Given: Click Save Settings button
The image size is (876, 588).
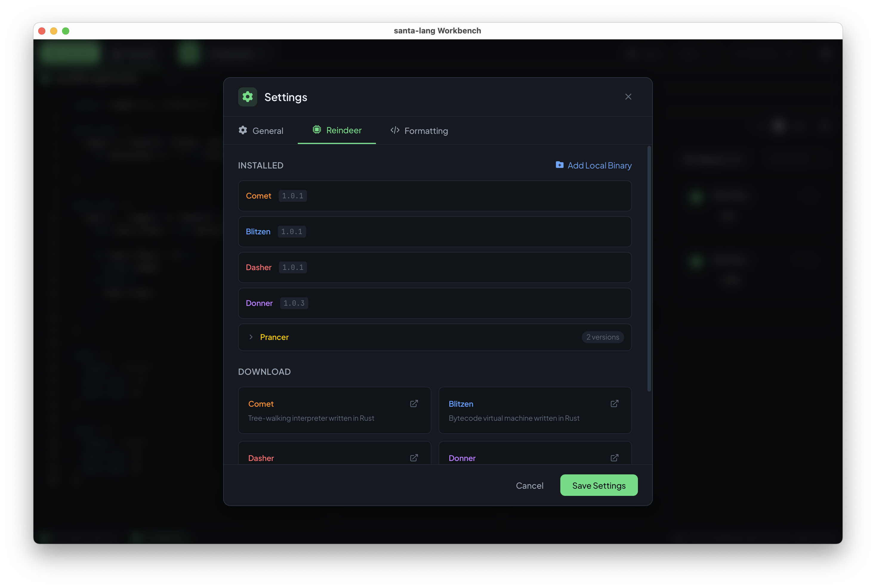Looking at the screenshot, I should 599,485.
